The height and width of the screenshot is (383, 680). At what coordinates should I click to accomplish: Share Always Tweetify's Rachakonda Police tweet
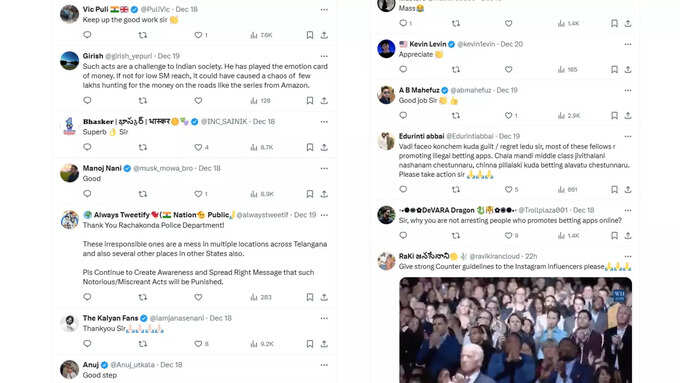coord(324,297)
